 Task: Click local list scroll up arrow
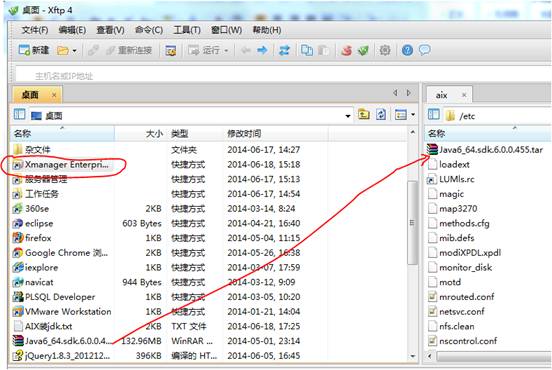click(x=413, y=132)
